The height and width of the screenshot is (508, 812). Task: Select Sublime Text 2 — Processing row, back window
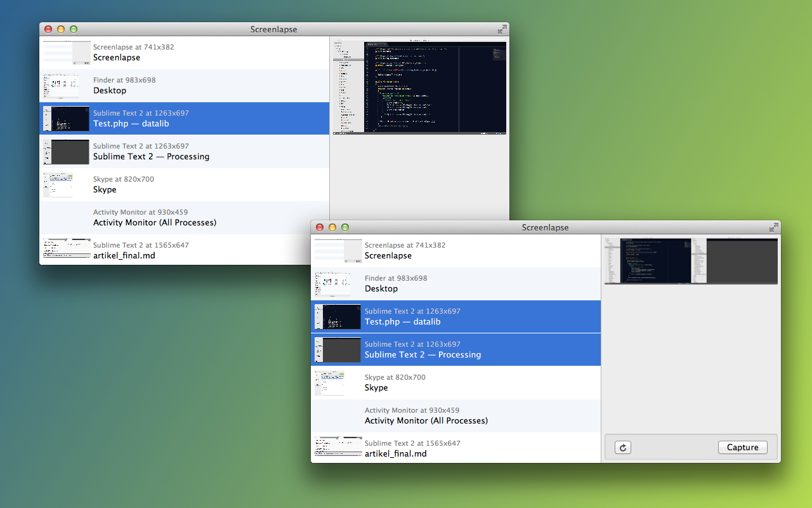click(185, 152)
